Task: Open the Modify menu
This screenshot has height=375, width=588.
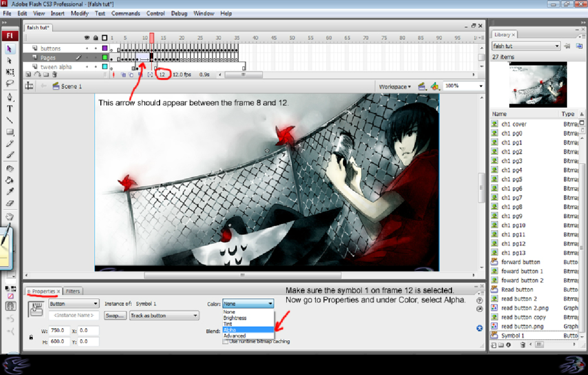Action: tap(79, 13)
